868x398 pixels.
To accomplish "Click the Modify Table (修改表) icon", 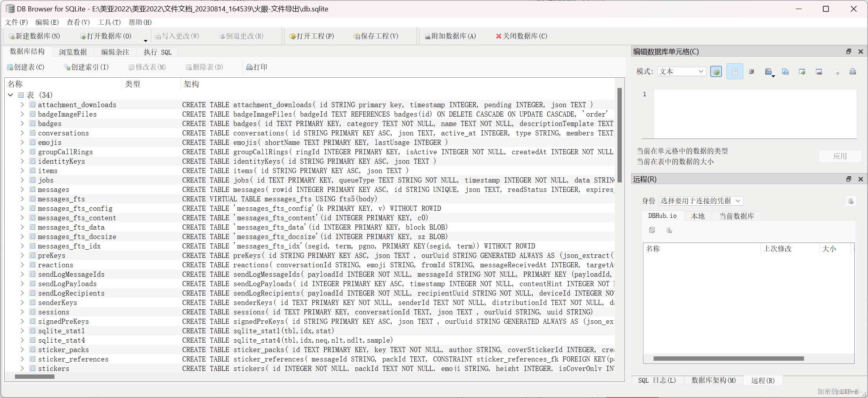I will 131,68.
